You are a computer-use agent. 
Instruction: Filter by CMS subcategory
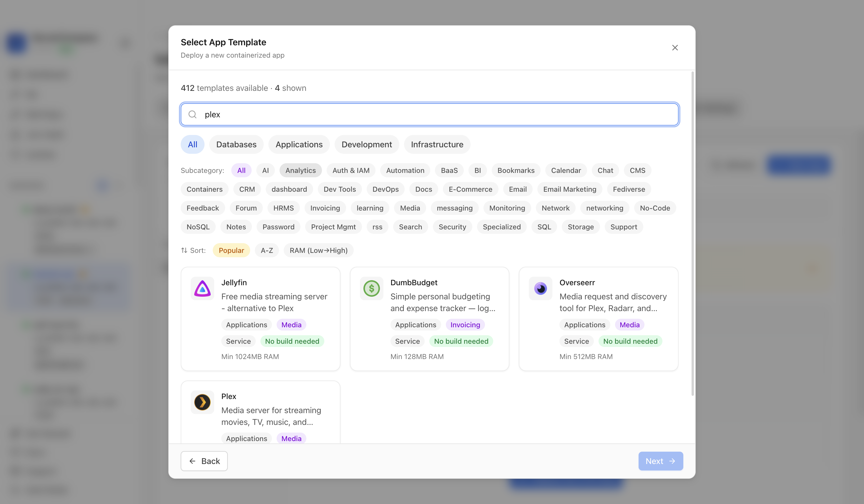[637, 170]
